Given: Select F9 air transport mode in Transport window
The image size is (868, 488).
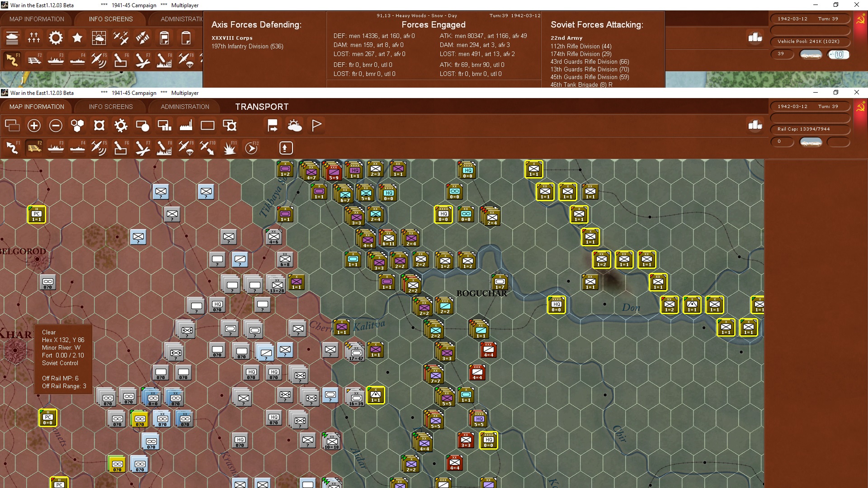Looking at the screenshot, I should tap(186, 148).
